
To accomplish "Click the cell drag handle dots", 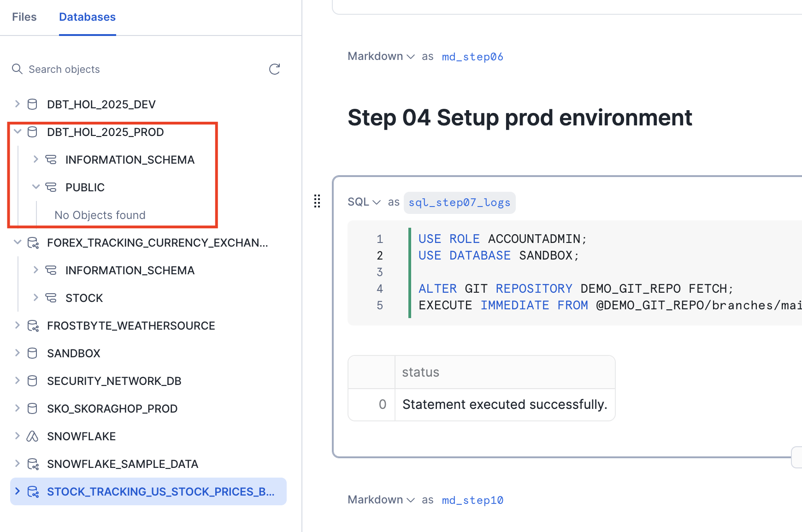I will 317,201.
